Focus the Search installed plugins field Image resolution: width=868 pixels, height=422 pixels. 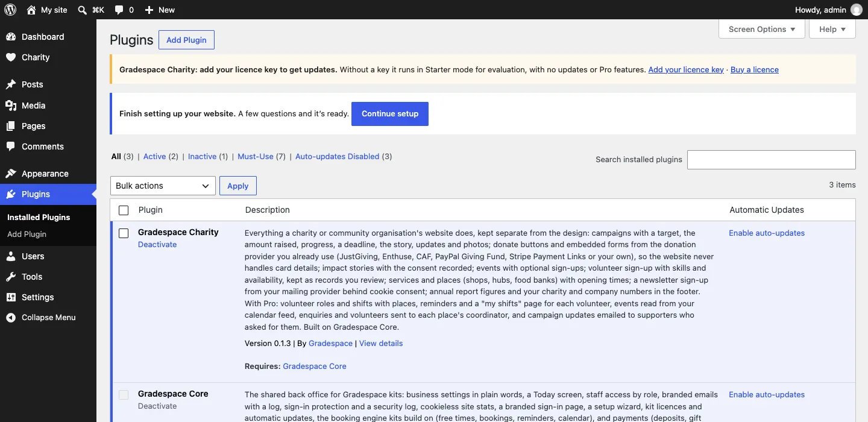(x=772, y=160)
